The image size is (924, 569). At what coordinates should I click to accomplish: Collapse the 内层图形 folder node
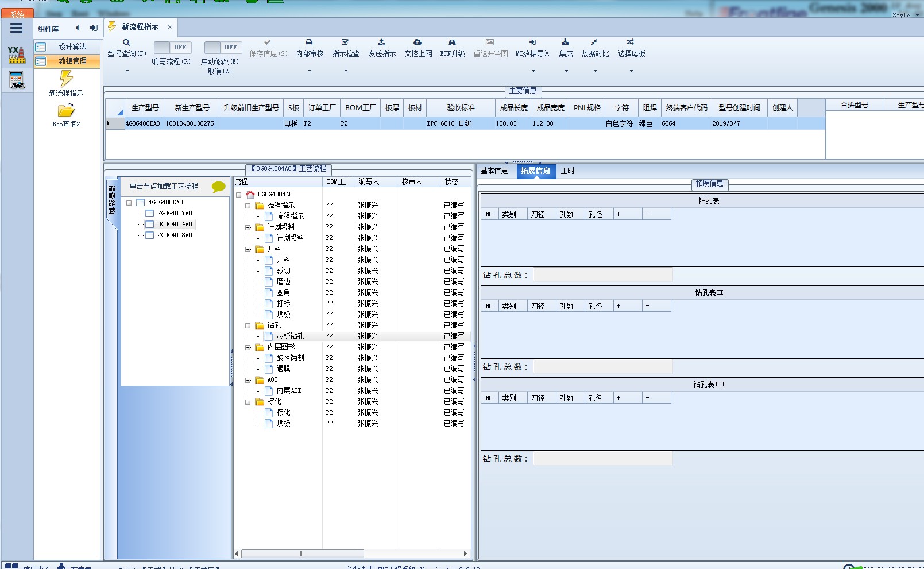click(248, 347)
